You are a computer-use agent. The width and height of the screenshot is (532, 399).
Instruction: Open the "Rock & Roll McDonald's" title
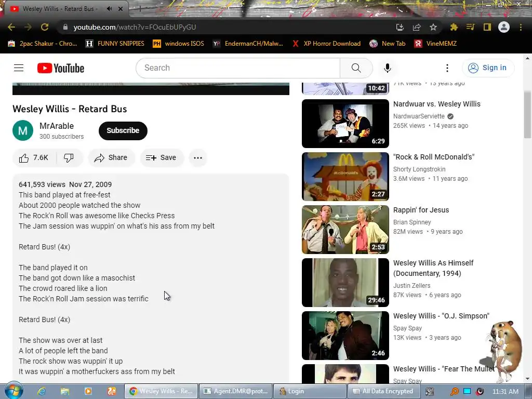tap(434, 157)
